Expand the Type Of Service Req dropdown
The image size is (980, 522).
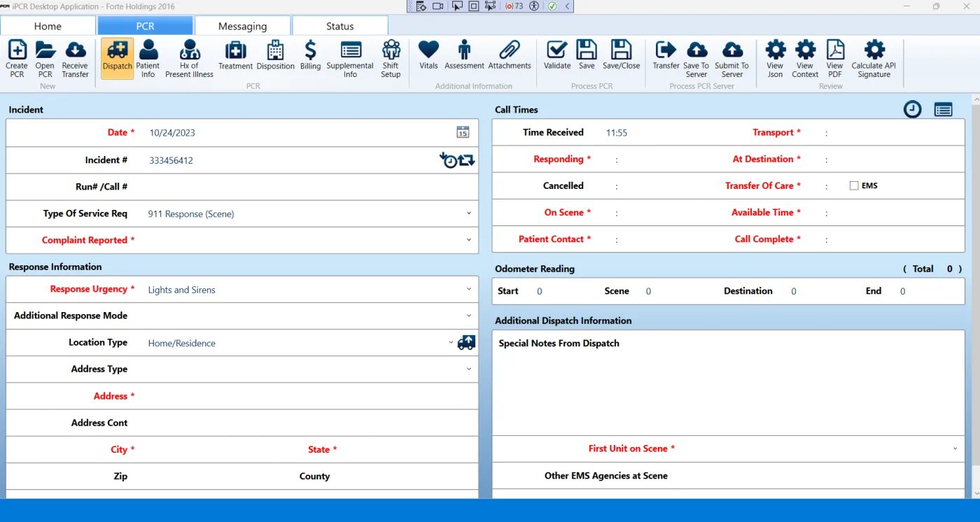469,213
